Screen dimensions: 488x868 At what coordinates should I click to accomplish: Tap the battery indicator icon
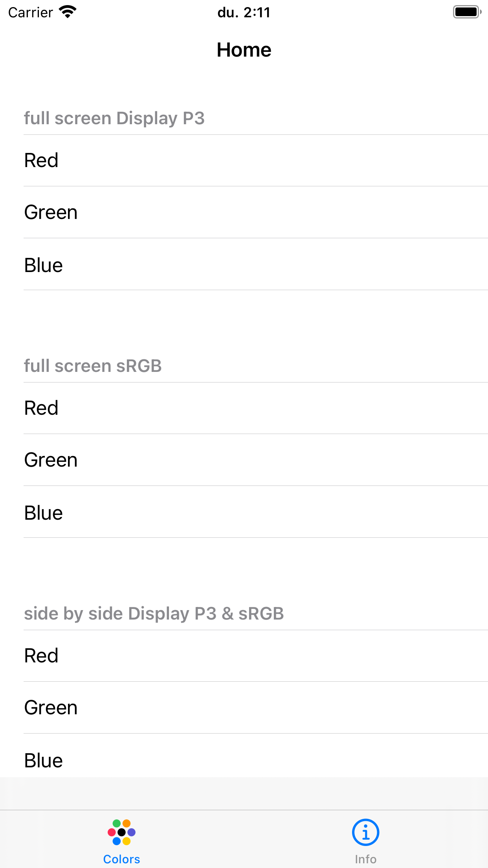[467, 12]
